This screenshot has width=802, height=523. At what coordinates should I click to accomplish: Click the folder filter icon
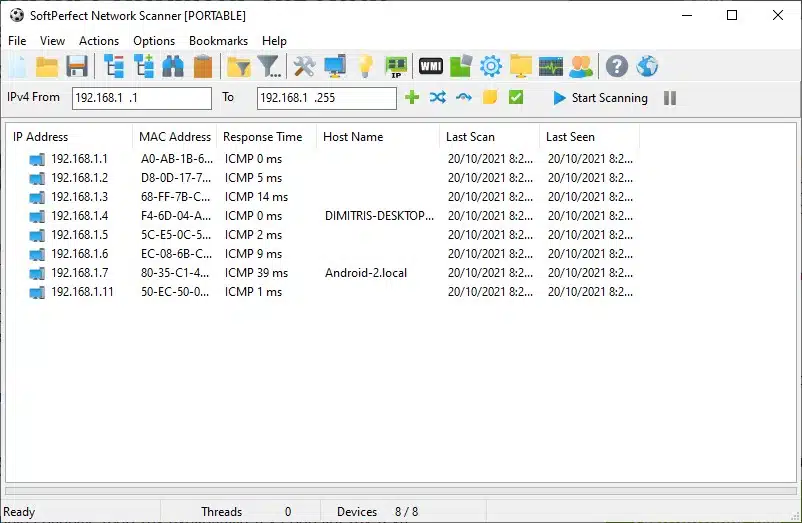tap(238, 67)
